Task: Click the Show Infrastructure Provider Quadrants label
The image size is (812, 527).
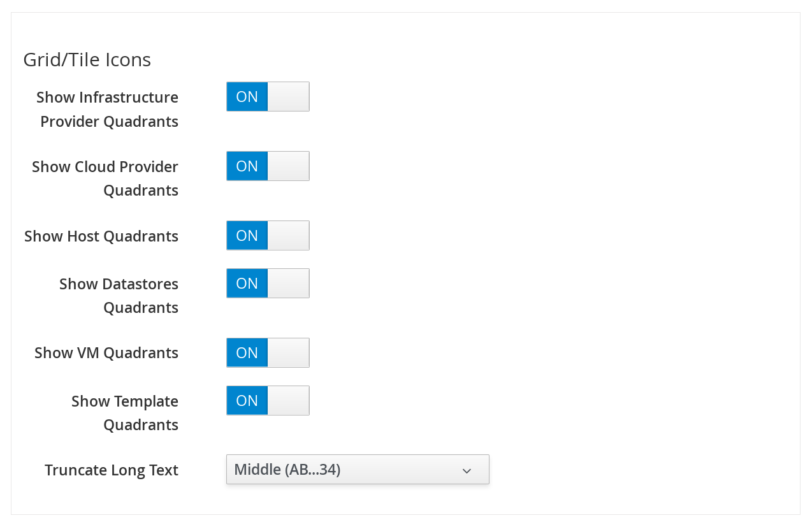Action: point(108,109)
